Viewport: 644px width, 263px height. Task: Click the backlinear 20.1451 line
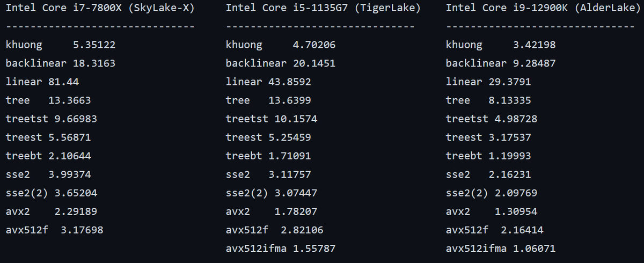click(x=281, y=63)
